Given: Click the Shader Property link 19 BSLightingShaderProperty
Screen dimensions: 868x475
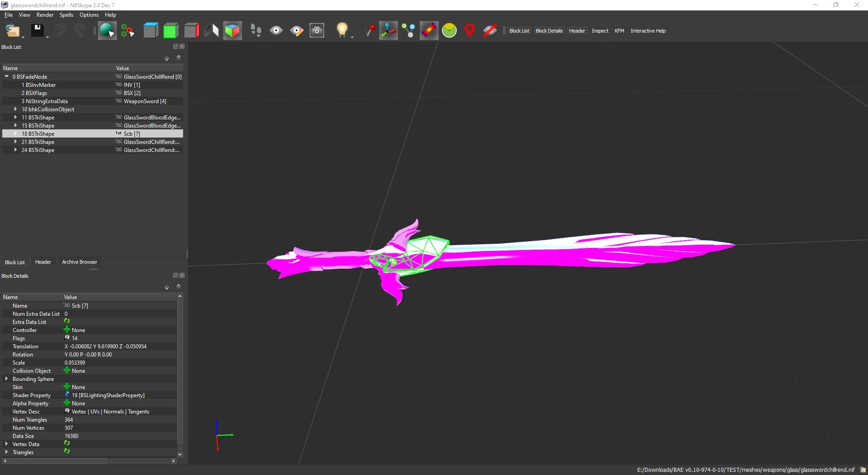Looking at the screenshot, I should pyautogui.click(x=108, y=395).
